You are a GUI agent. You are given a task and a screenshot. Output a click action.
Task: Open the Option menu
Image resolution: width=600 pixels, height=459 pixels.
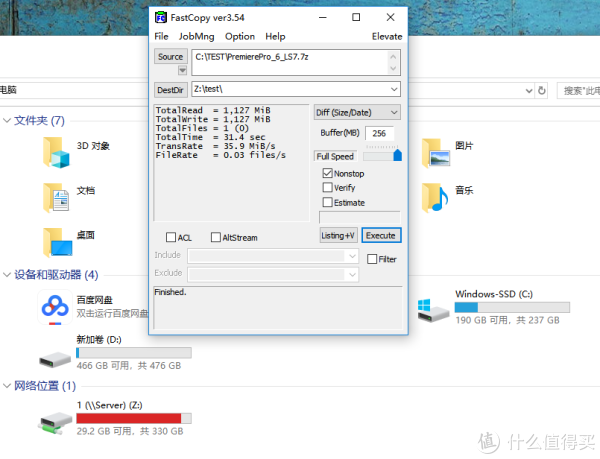pos(240,36)
